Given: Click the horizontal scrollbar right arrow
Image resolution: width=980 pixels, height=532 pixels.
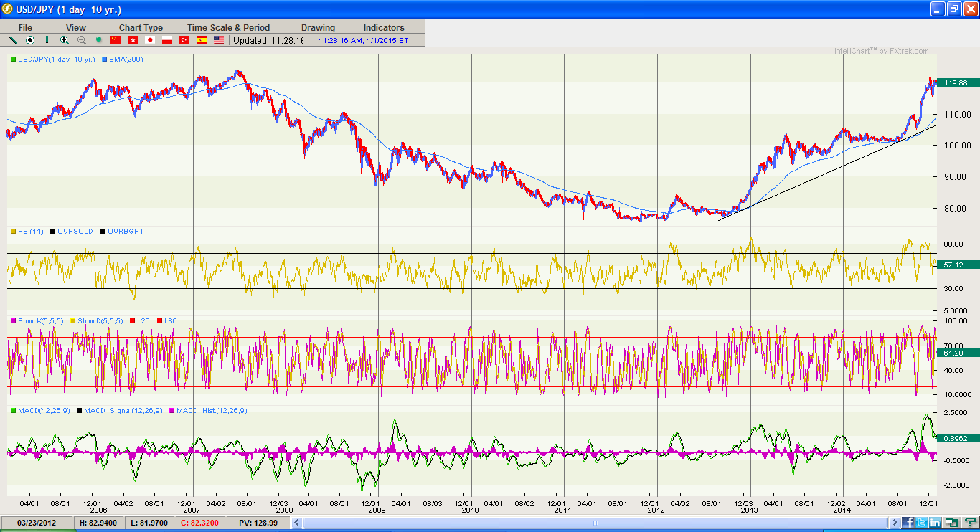Looking at the screenshot, I should (x=895, y=522).
